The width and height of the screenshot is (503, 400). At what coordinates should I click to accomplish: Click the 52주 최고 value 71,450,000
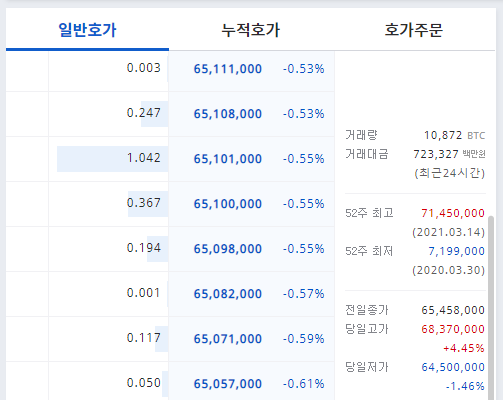coord(453,213)
